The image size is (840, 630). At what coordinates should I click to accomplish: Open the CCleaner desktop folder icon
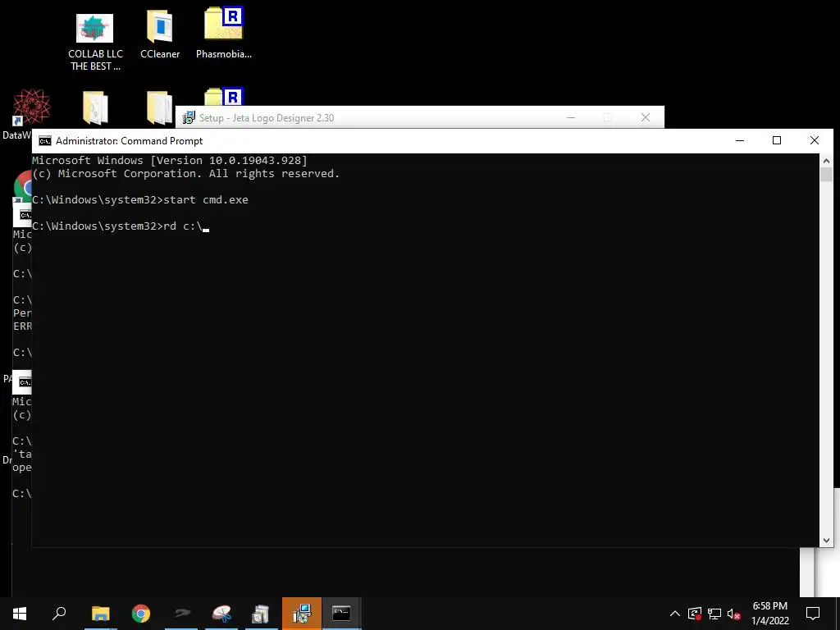160,34
